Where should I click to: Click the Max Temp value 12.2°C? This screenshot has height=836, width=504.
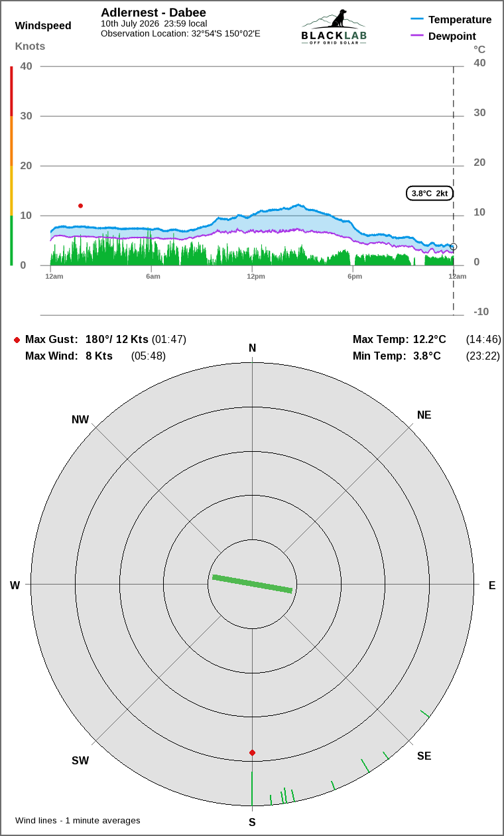click(430, 340)
